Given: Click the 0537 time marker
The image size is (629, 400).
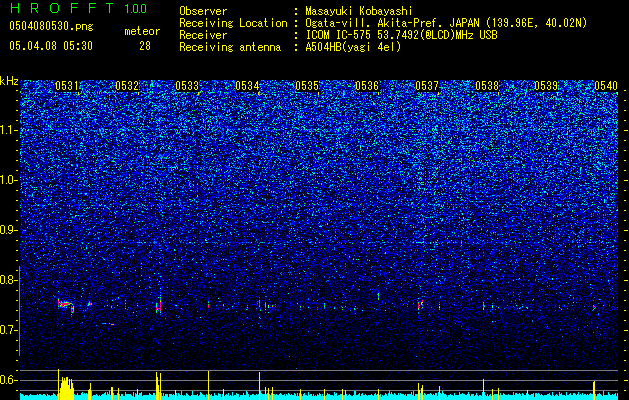Looking at the screenshot, I should click(x=427, y=86).
